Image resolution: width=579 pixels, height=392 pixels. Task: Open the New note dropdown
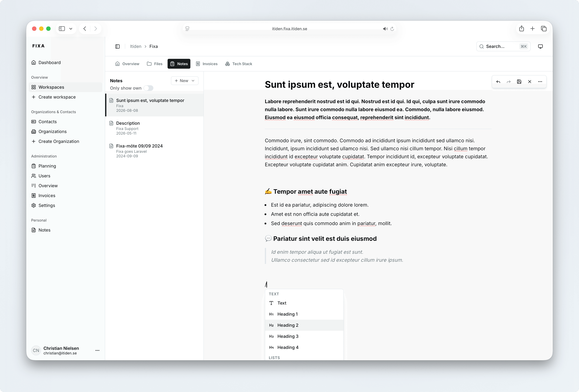185,81
